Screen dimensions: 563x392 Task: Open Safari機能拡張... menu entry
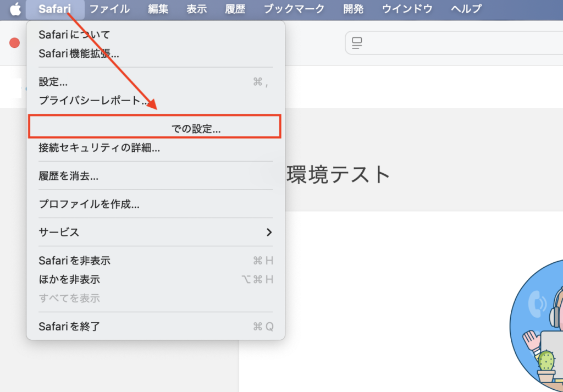click(79, 53)
